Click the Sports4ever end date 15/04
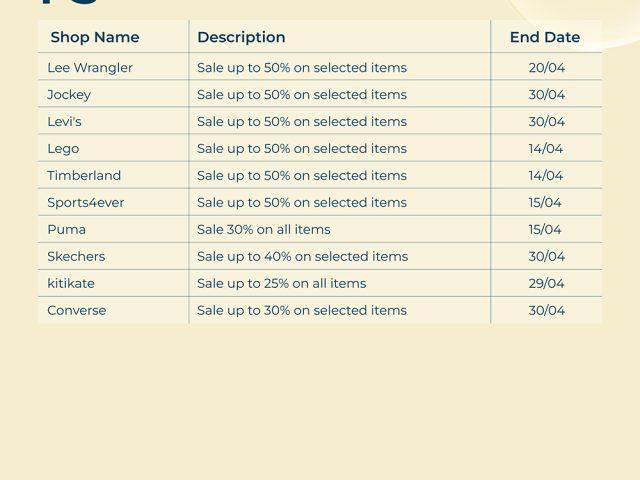The width and height of the screenshot is (640, 480). pyautogui.click(x=545, y=203)
